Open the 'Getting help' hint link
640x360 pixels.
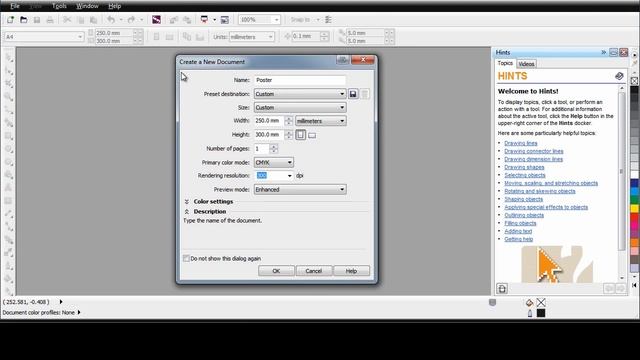click(519, 239)
